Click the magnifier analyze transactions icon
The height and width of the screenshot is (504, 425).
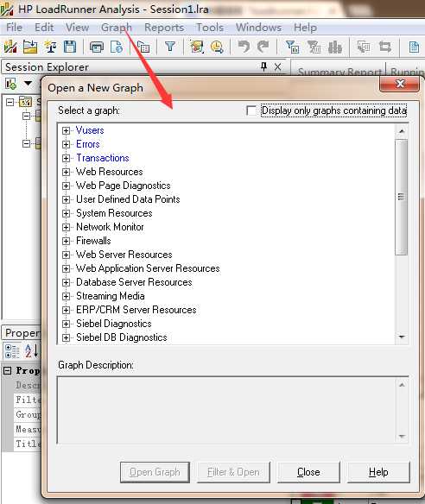pos(197,47)
